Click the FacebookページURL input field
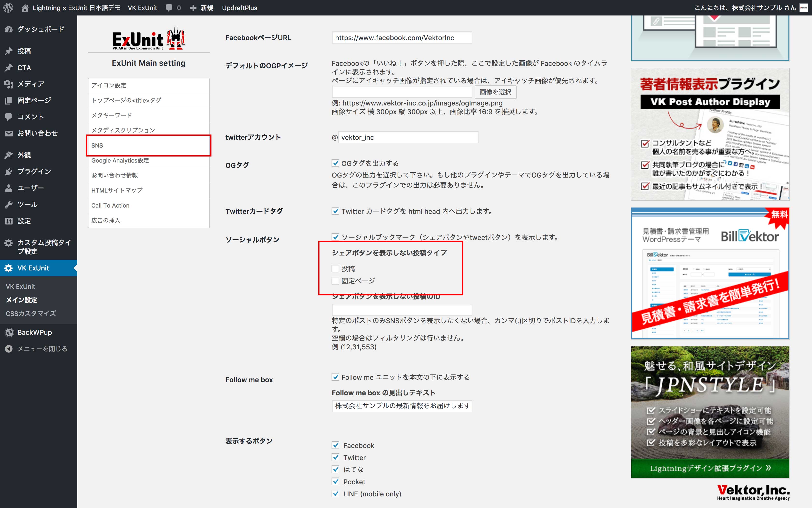The height and width of the screenshot is (508, 812). [x=402, y=38]
